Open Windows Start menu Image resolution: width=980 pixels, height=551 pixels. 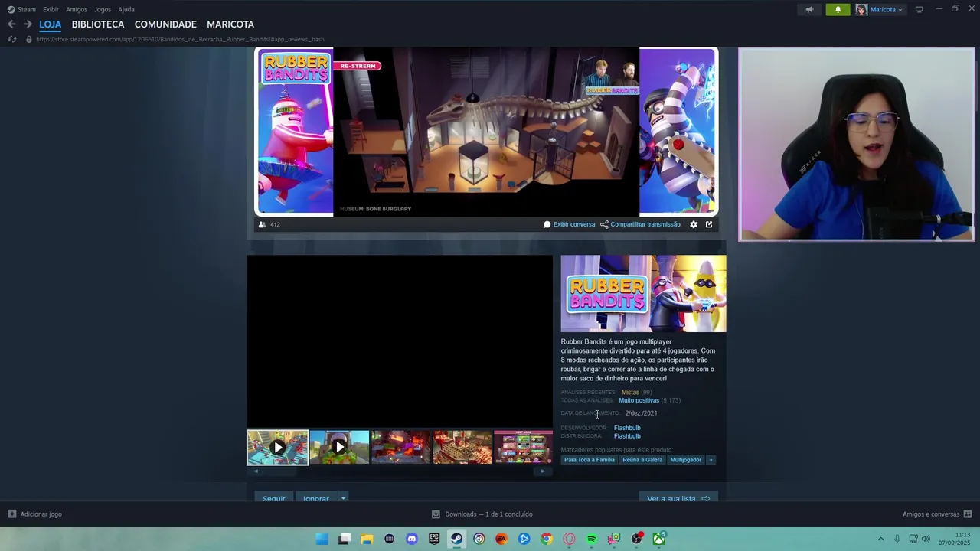pyautogui.click(x=322, y=539)
